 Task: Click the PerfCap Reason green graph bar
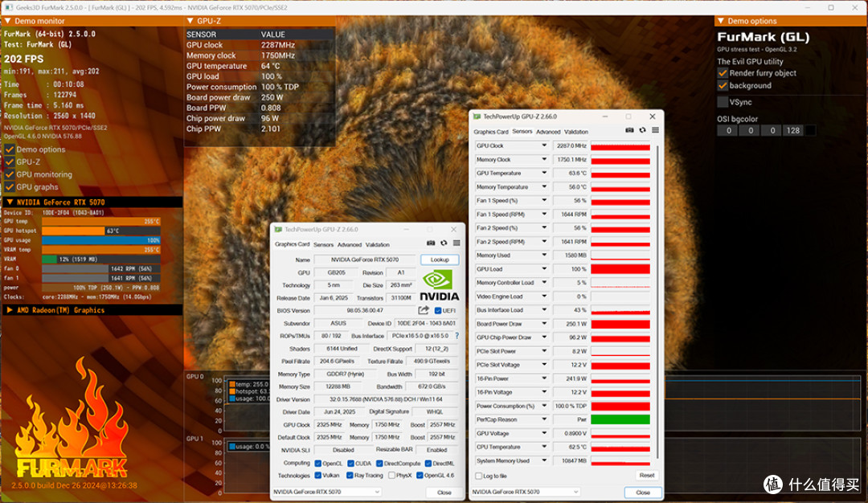coord(620,419)
